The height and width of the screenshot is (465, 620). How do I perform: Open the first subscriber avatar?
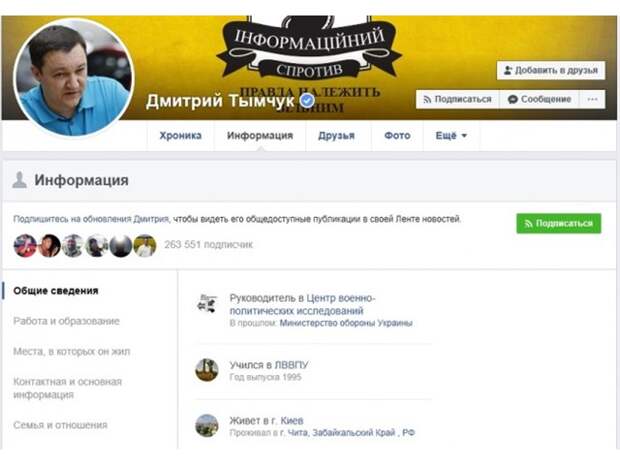pos(25,245)
